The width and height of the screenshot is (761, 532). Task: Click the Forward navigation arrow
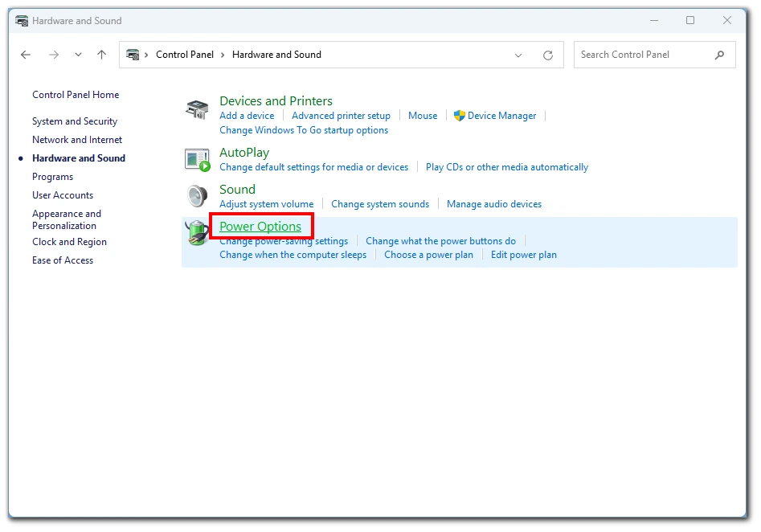[53, 55]
